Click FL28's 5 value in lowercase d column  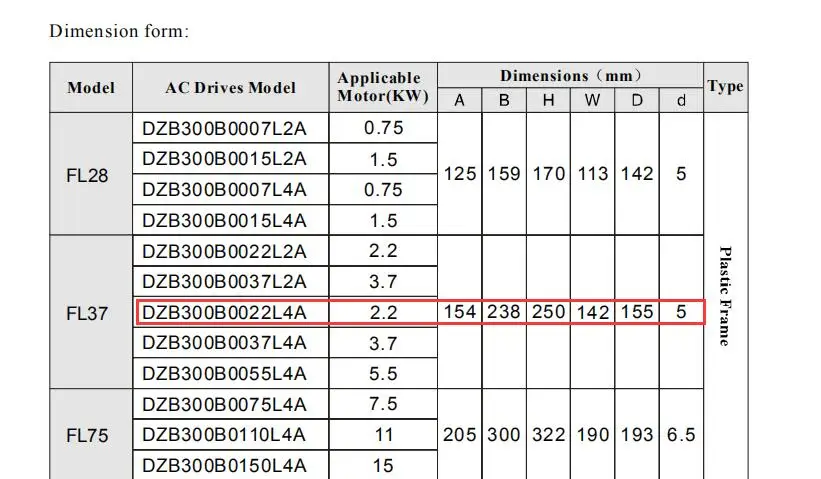681,174
